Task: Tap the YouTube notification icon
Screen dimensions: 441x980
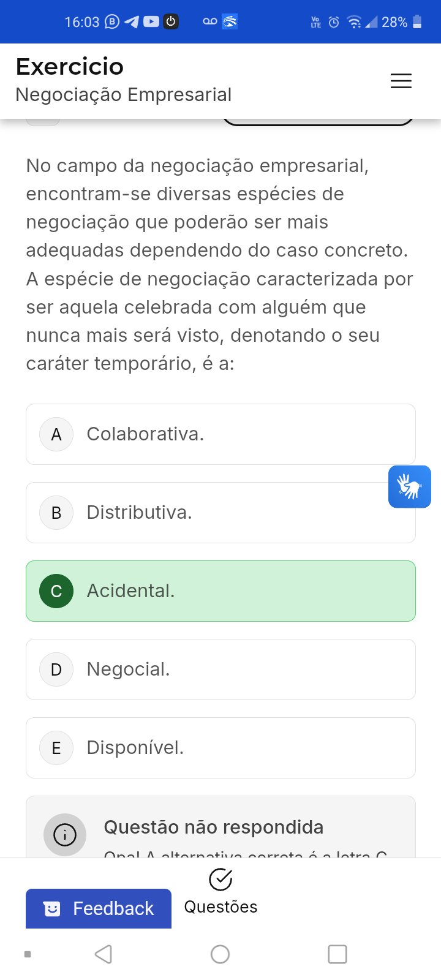Action: [151, 22]
